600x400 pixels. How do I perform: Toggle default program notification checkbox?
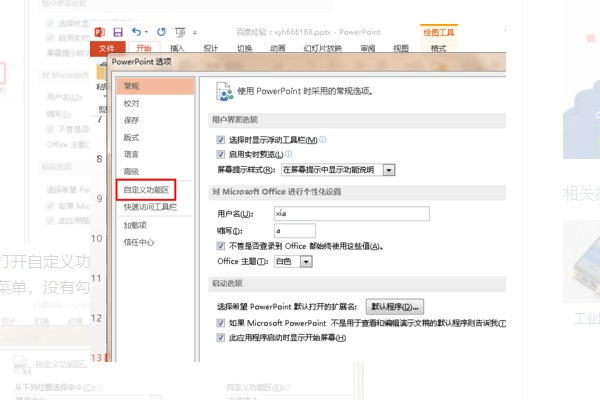220,323
